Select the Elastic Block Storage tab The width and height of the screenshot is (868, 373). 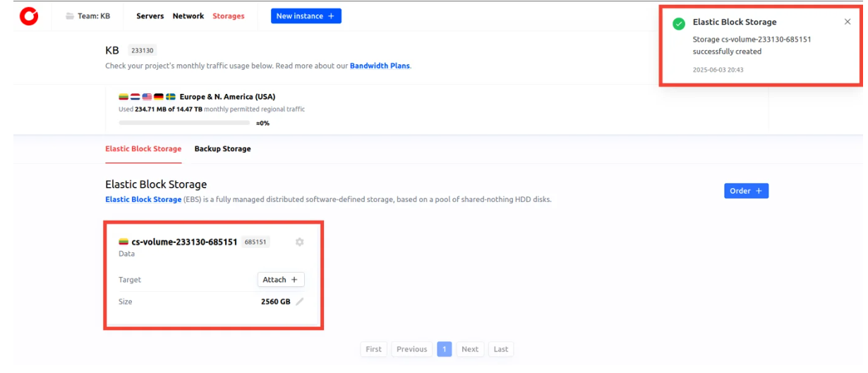click(143, 149)
